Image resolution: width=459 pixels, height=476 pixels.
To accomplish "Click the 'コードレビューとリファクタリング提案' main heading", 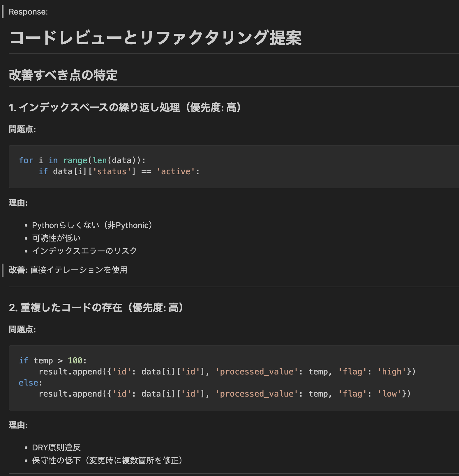I will [155, 38].
